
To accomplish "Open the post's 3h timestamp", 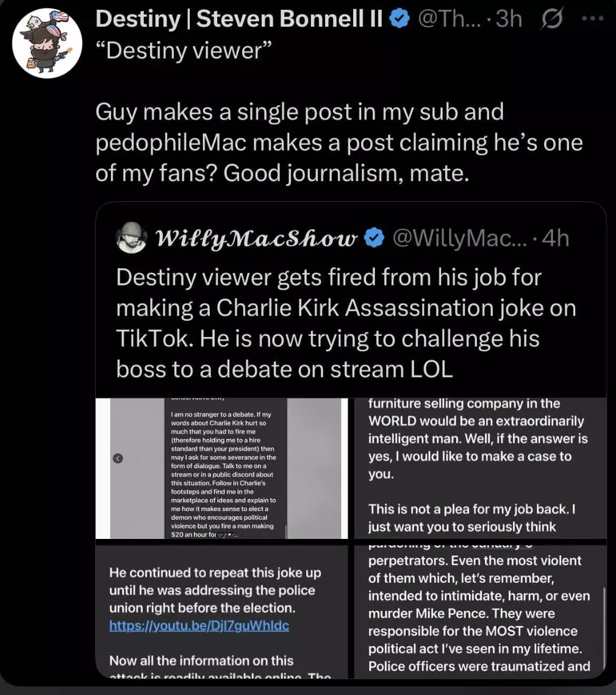I will point(509,19).
